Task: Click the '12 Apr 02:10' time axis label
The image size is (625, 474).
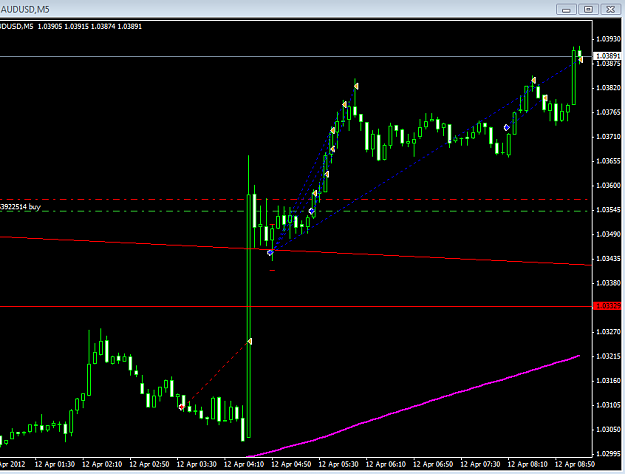Action: 102,464
